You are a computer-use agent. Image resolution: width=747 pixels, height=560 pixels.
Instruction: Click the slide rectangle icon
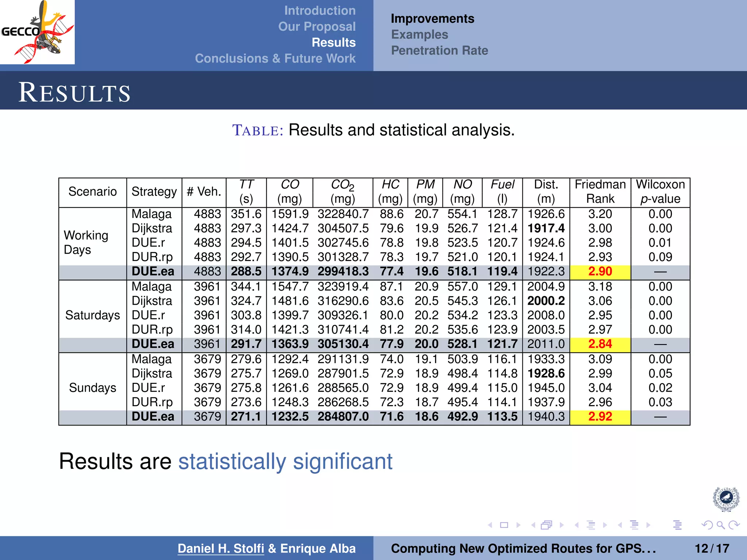504,525
